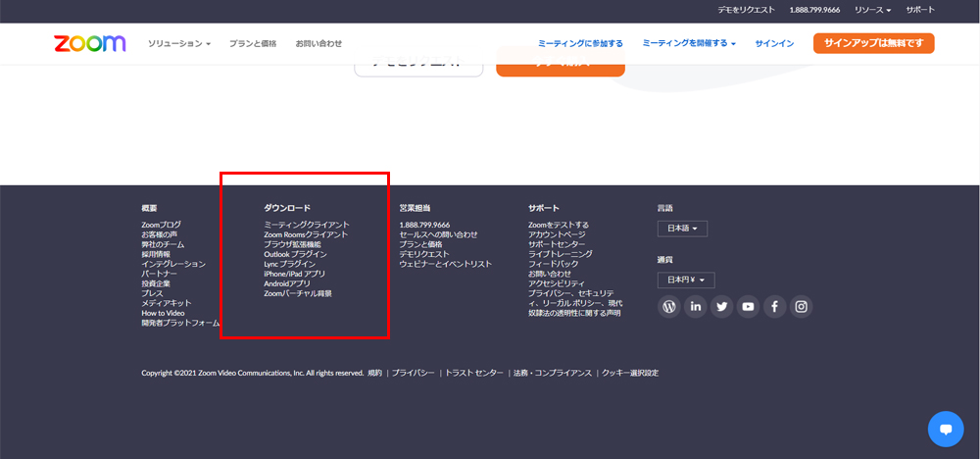Open 採用情報 footer link

156,255
